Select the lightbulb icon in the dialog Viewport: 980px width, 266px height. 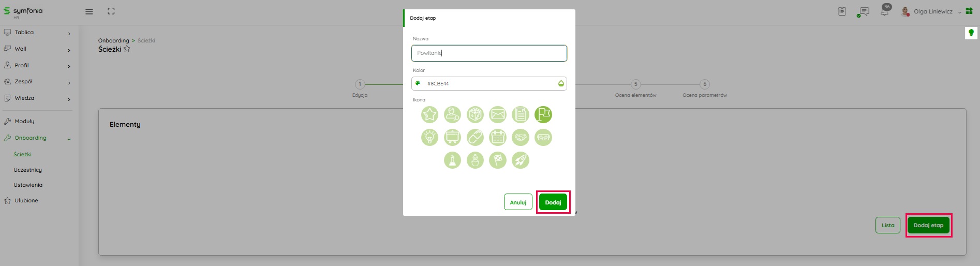[x=429, y=138]
